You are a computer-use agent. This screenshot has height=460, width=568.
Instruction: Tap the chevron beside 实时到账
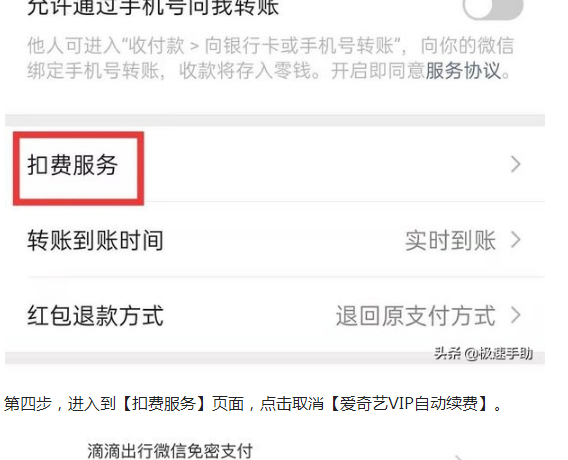tap(516, 240)
